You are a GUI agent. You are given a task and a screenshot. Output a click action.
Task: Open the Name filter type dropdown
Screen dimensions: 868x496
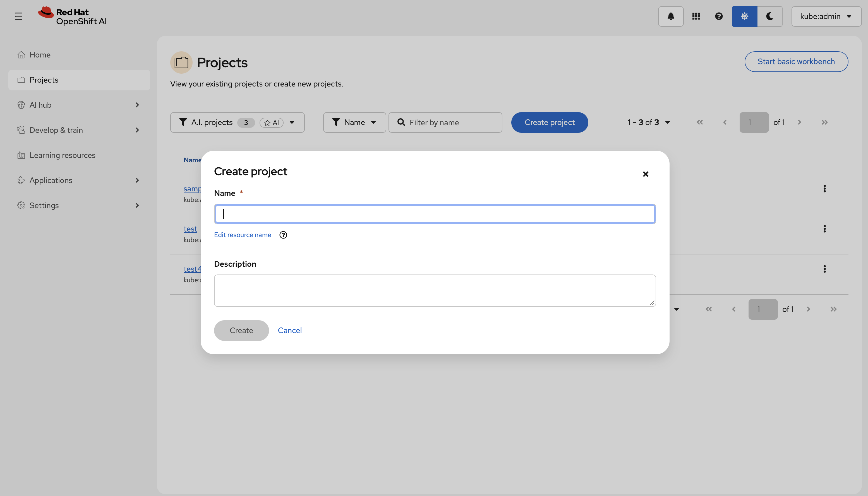354,123
